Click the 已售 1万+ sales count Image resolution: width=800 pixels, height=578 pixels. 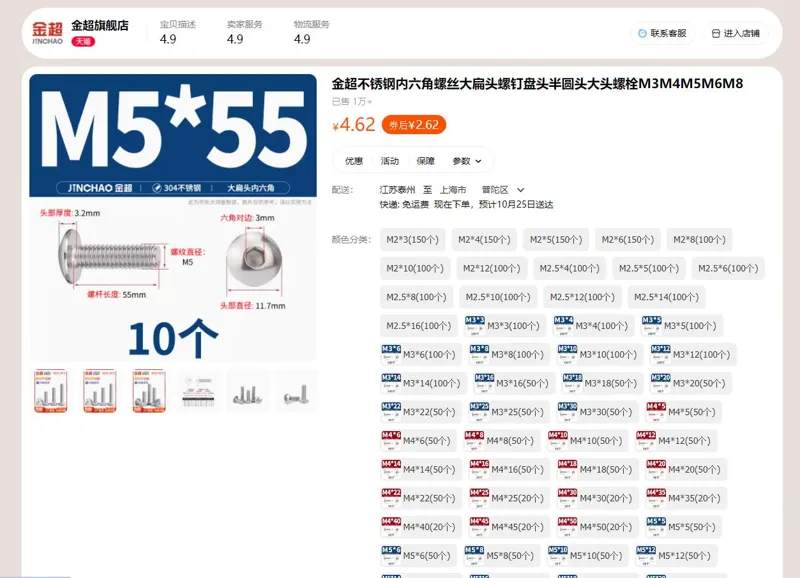[352, 102]
